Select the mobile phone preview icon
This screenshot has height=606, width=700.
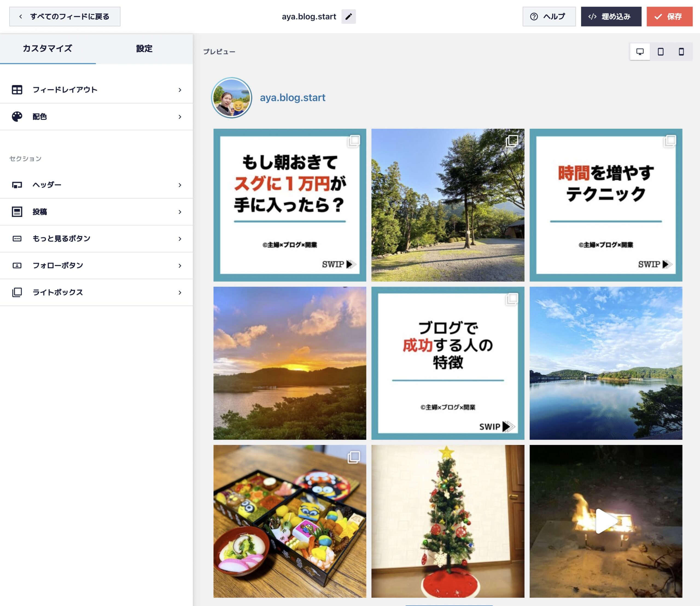(681, 52)
